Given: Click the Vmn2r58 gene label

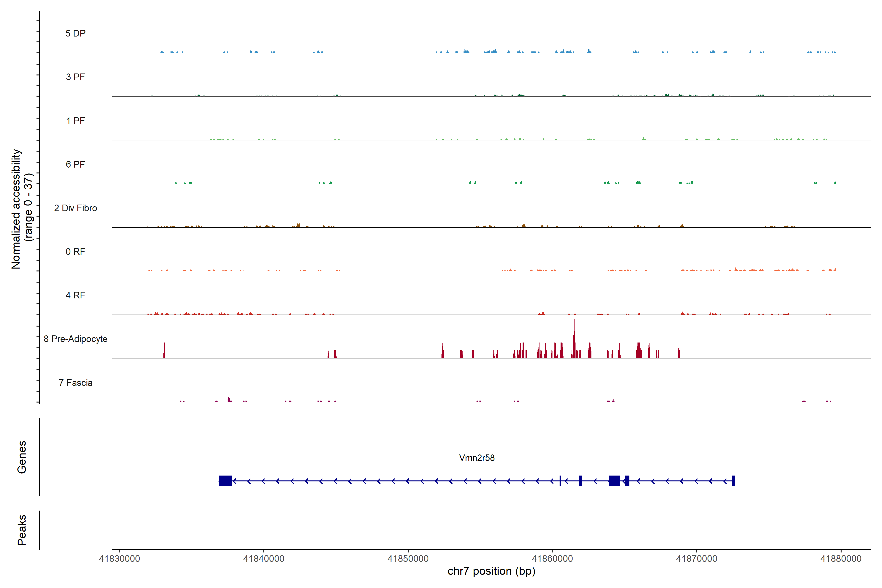Looking at the screenshot, I should (477, 457).
